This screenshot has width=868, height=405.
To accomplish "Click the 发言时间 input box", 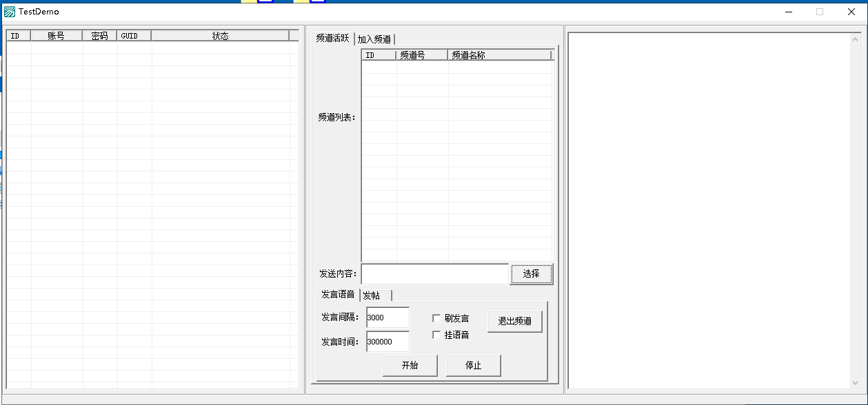I will tap(387, 342).
